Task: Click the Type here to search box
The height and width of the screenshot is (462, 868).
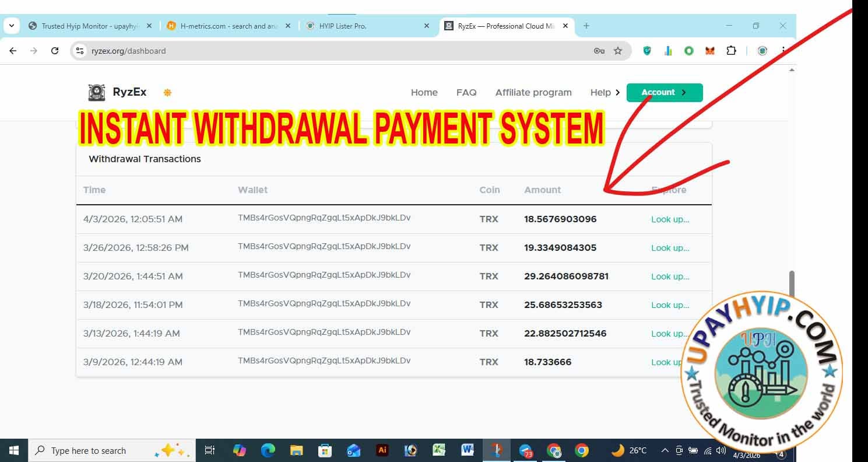Action: [112, 450]
